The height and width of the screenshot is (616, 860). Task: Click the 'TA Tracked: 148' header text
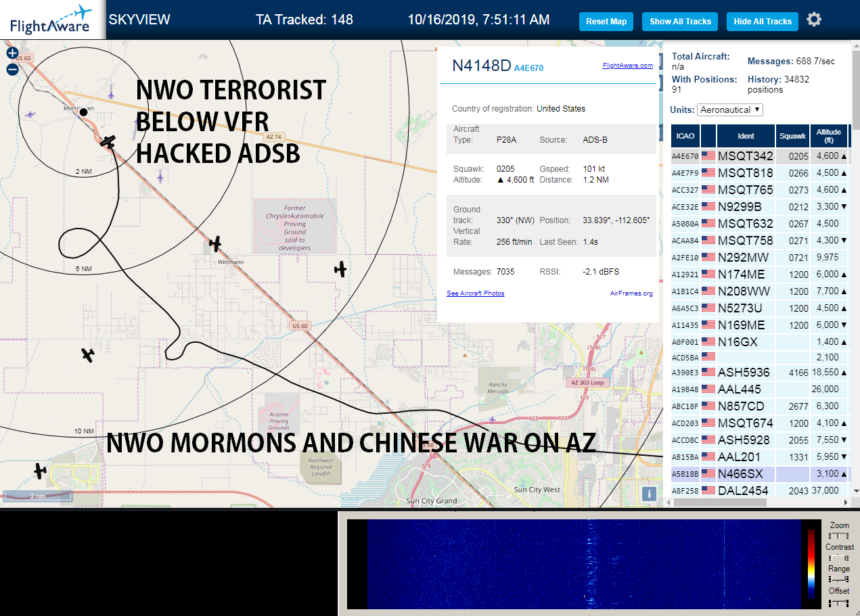[304, 20]
